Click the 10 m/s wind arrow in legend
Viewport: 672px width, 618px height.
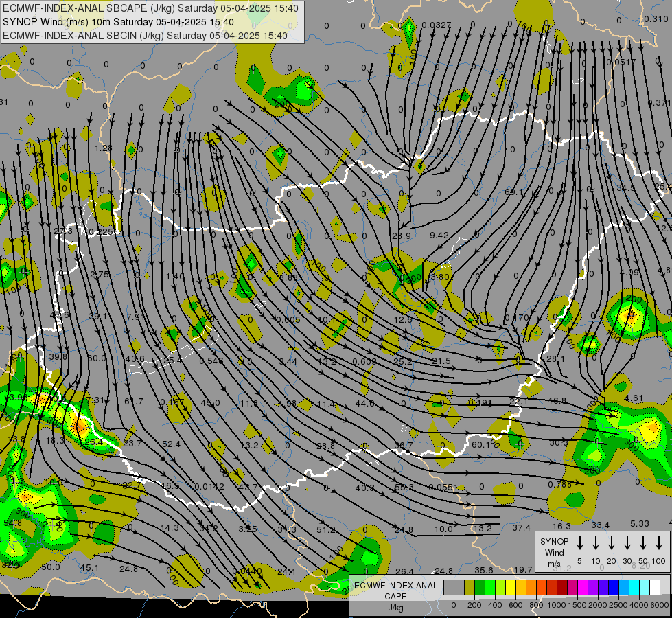pyautogui.click(x=596, y=543)
